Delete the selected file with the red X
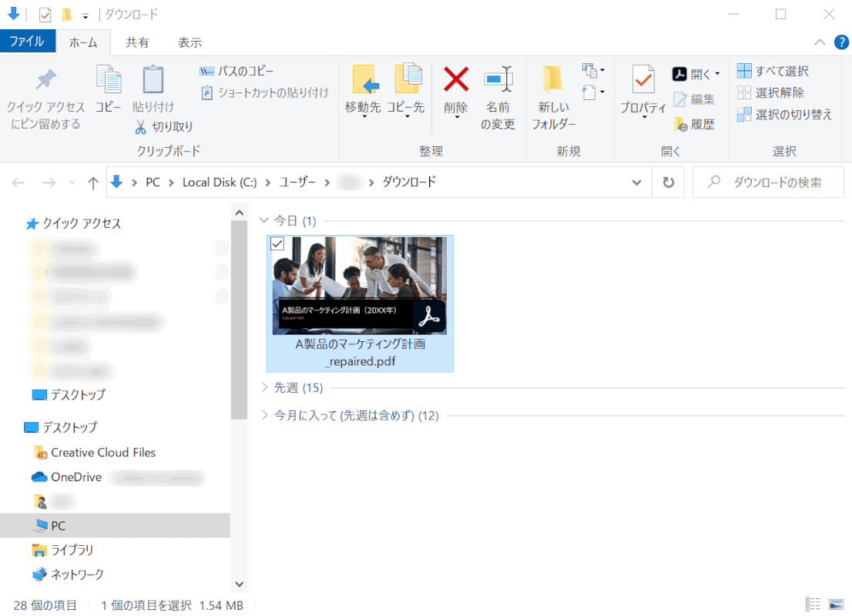The image size is (852, 616). (x=456, y=91)
